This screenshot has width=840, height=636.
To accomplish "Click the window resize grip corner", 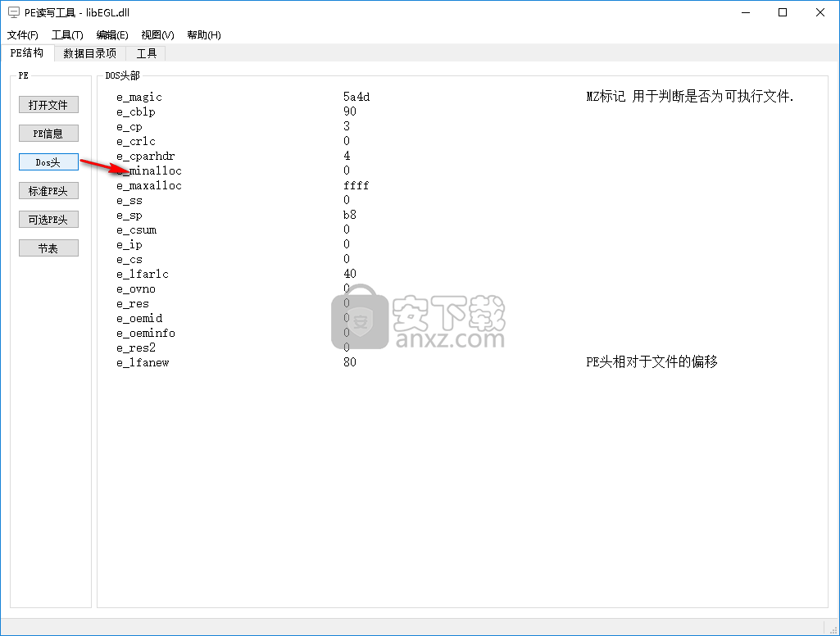I will coord(833,629).
